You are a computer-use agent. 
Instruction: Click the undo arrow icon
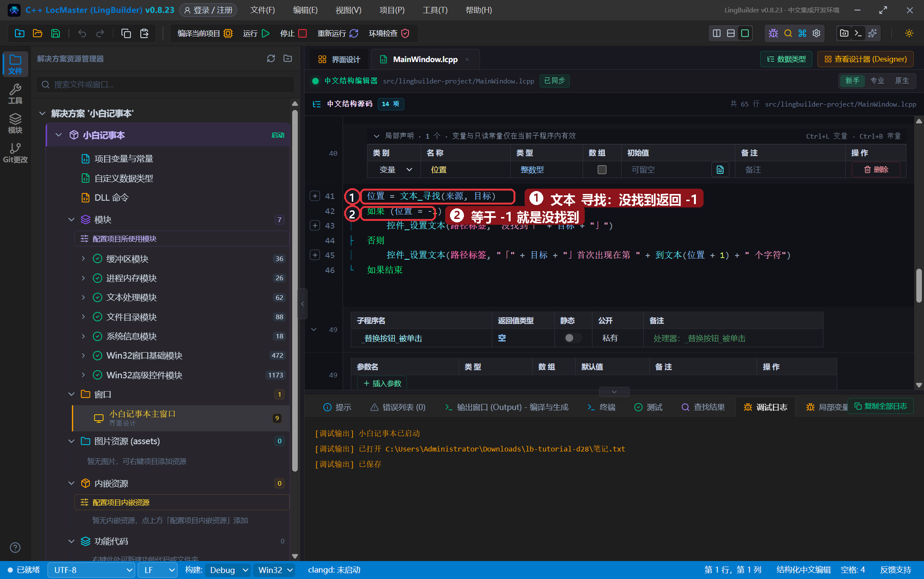pos(82,33)
